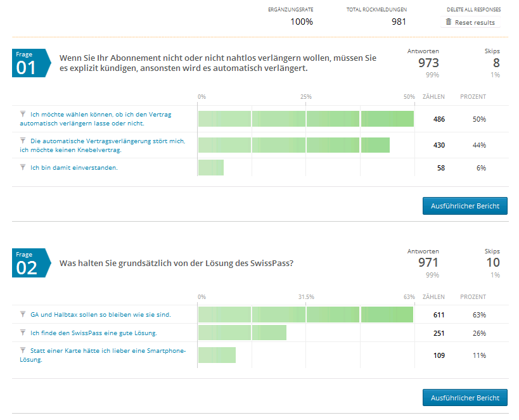Click the question text 'Wenn Sie Ihr Abonnement nicht'
Image resolution: width=519 pixels, height=420 pixels.
(x=218, y=63)
